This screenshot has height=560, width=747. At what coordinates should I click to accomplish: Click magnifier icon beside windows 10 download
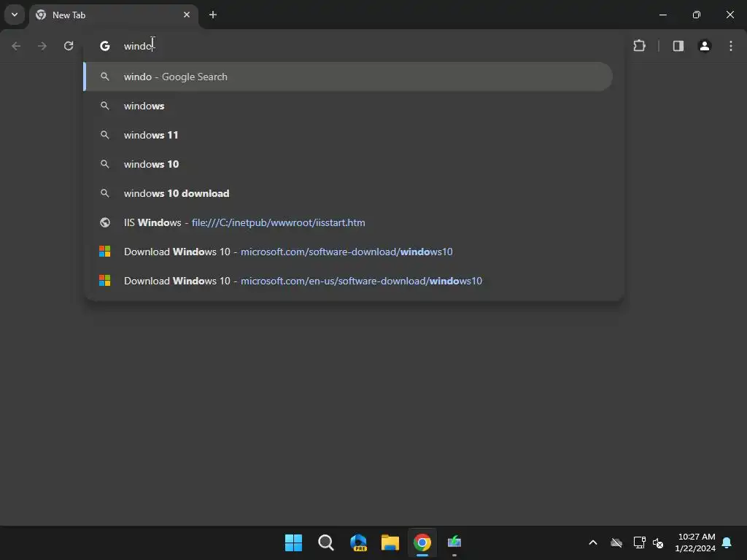click(x=105, y=193)
